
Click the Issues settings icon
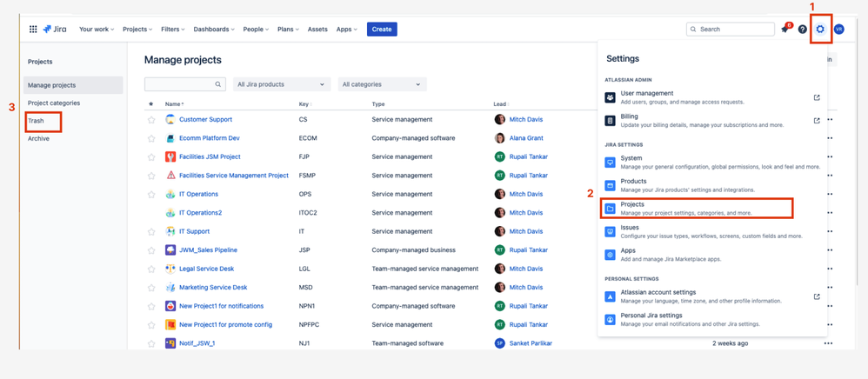coord(610,231)
